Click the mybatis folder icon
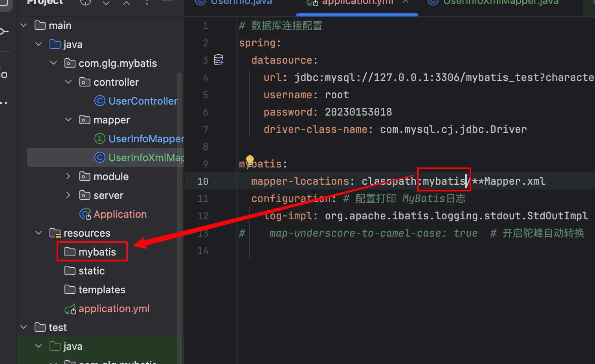The height and width of the screenshot is (364, 595). [70, 252]
